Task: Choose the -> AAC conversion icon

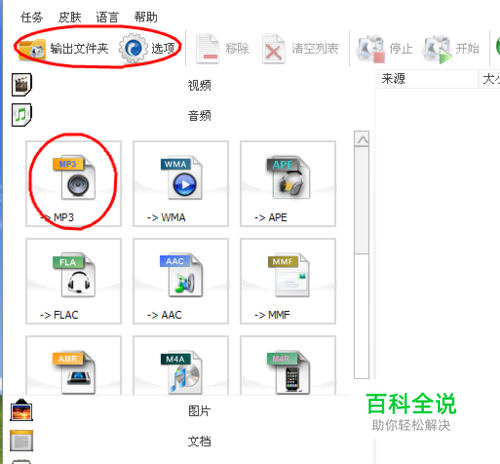Action: tap(181, 281)
